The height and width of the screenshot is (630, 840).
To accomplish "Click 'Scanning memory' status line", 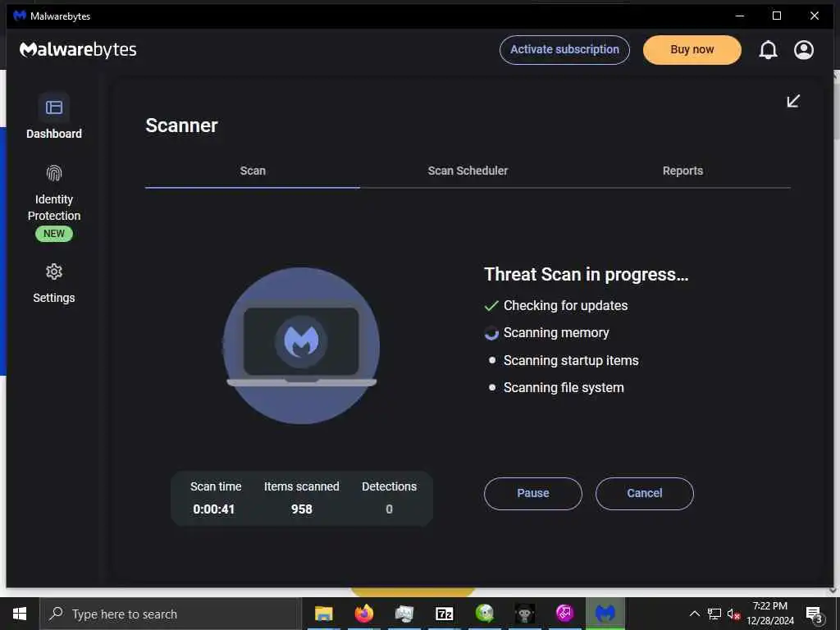I will pyautogui.click(x=556, y=333).
